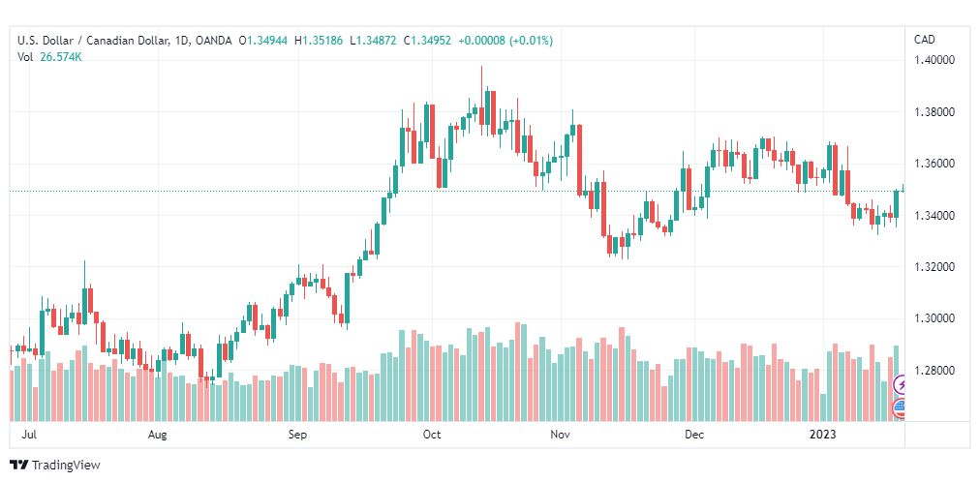980x482 pixels.
Task: Click the tallest red volume bar in late October
Action: tap(517, 372)
